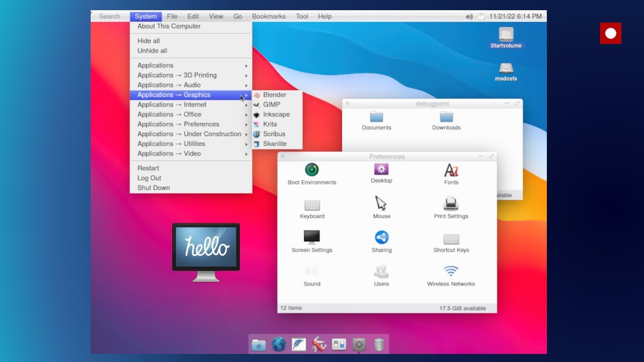
Task: Click Log Out in the System menu
Action: (x=149, y=178)
